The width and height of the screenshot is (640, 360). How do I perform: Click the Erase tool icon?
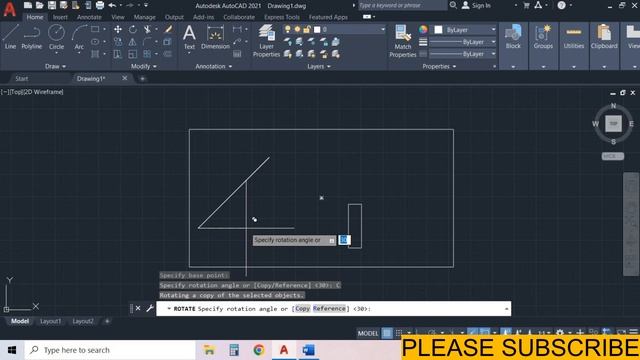168,29
